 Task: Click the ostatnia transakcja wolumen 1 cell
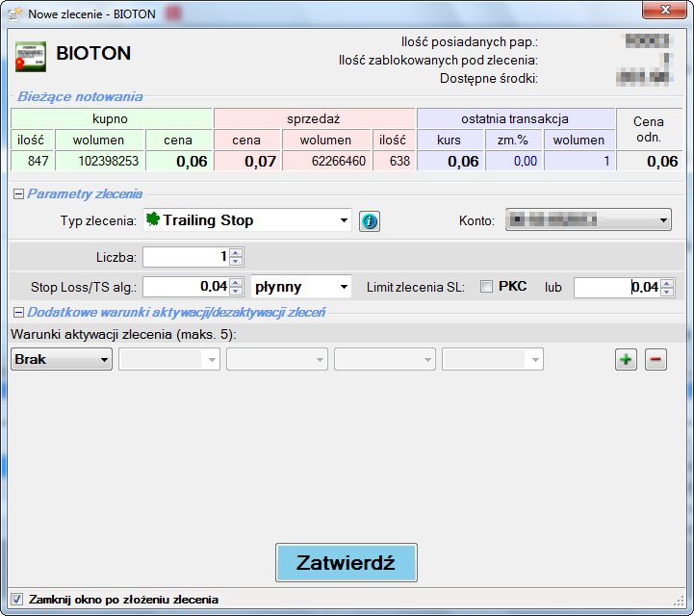click(579, 161)
